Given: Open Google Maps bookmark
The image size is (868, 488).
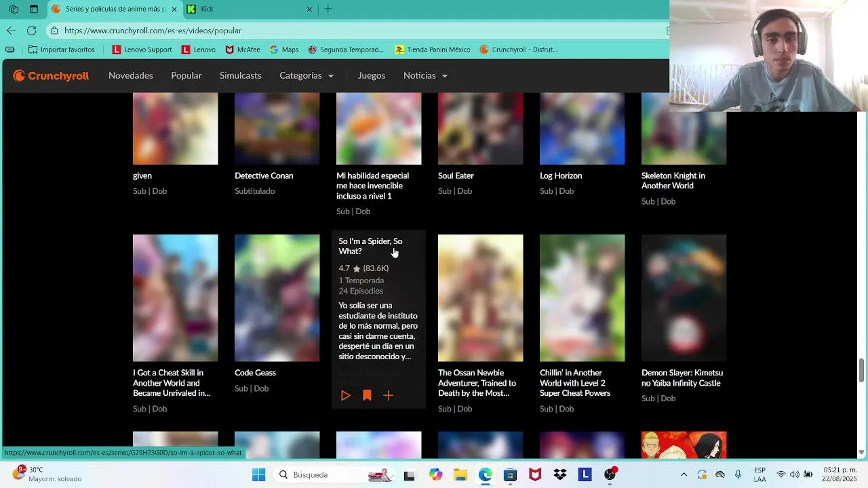Looking at the screenshot, I should [x=284, y=49].
